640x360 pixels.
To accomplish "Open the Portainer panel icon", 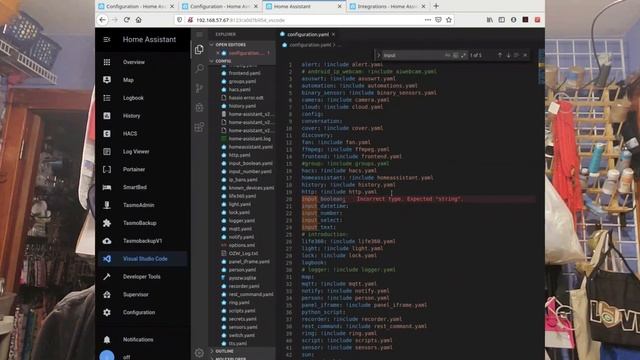I will coord(107,169).
